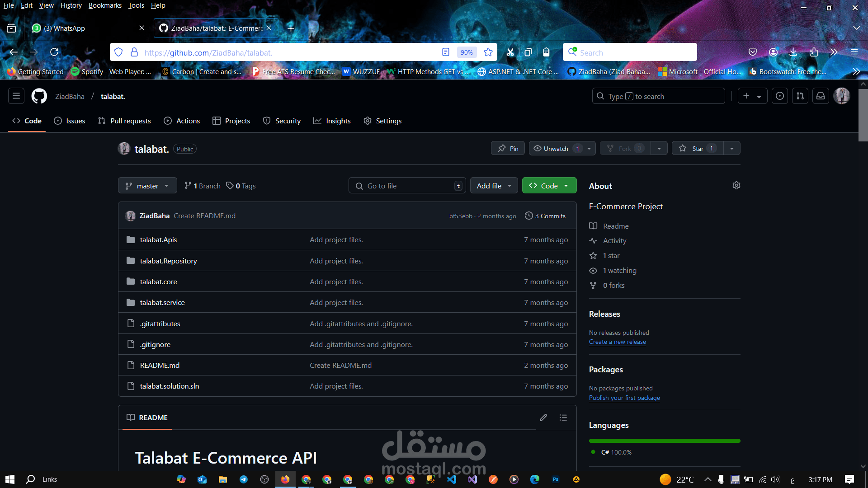868x488 pixels.
Task: Click the GitHub Octocat home logo
Action: click(x=39, y=96)
